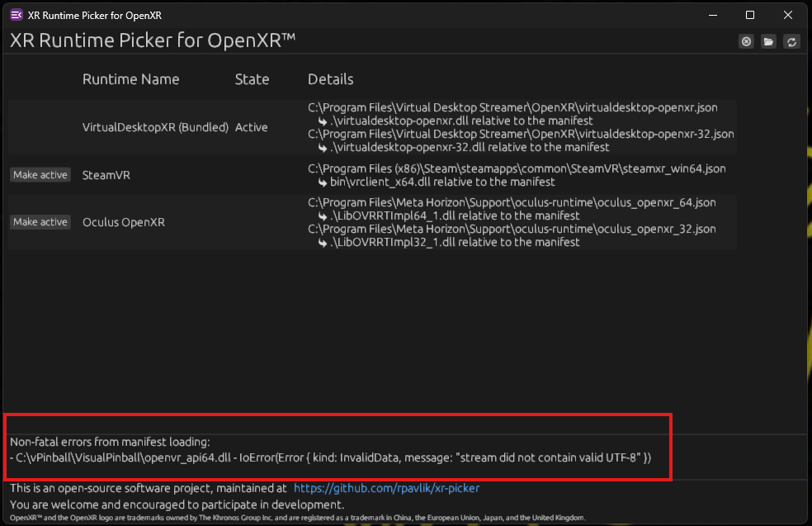Click the oculus_openxr_64.json manifest path
Image resolution: width=812 pixels, height=526 pixels.
pyautogui.click(x=512, y=202)
